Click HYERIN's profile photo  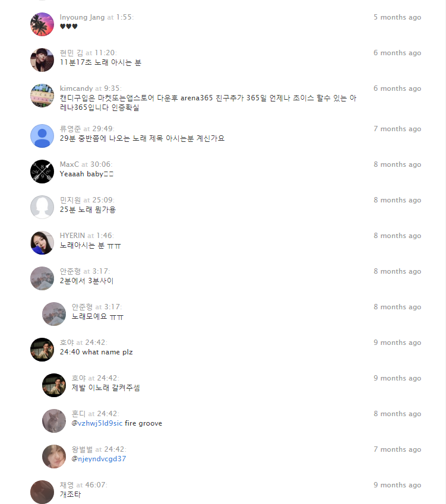42,243
